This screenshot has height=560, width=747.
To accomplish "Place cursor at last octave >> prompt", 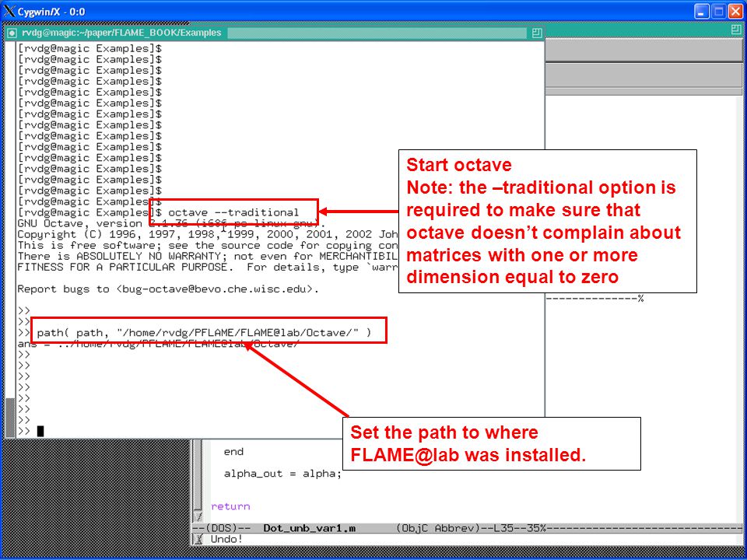I will pos(40,432).
